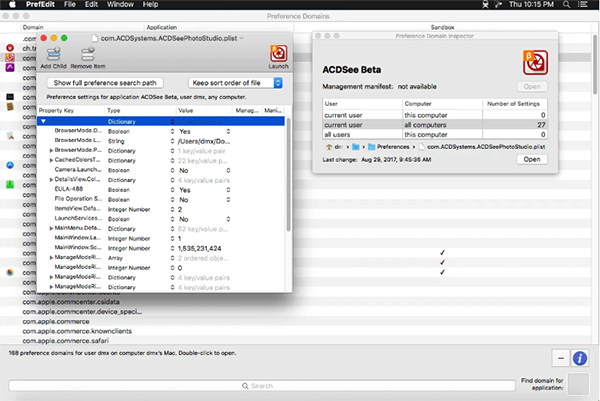Toggle the EULA-488 Boolean value Yes

204,190
